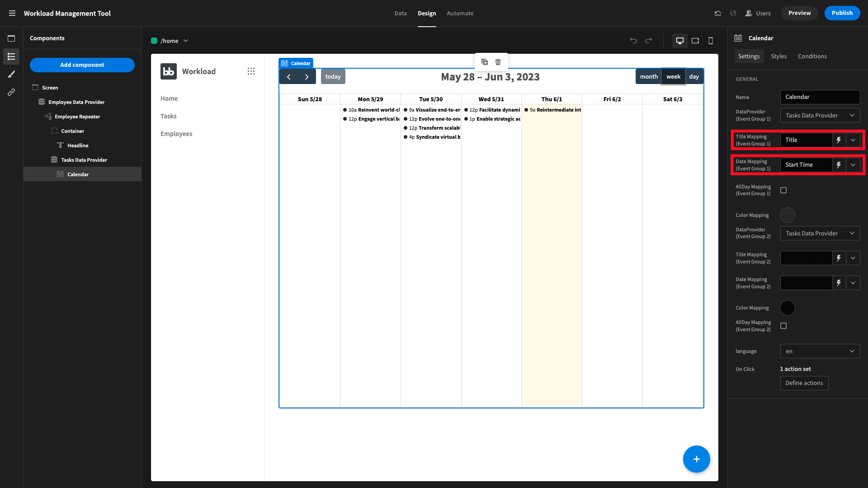Switch to desktop preview device
Screen dimensions: 868x488
click(679, 41)
